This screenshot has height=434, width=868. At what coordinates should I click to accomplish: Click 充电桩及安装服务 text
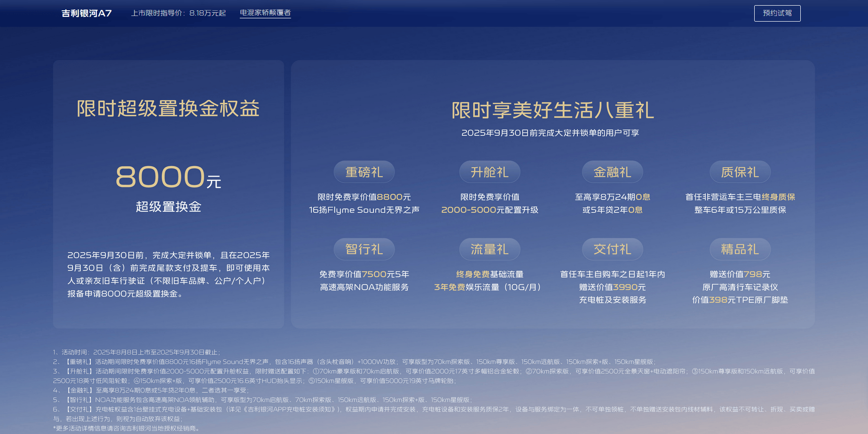pyautogui.click(x=612, y=300)
